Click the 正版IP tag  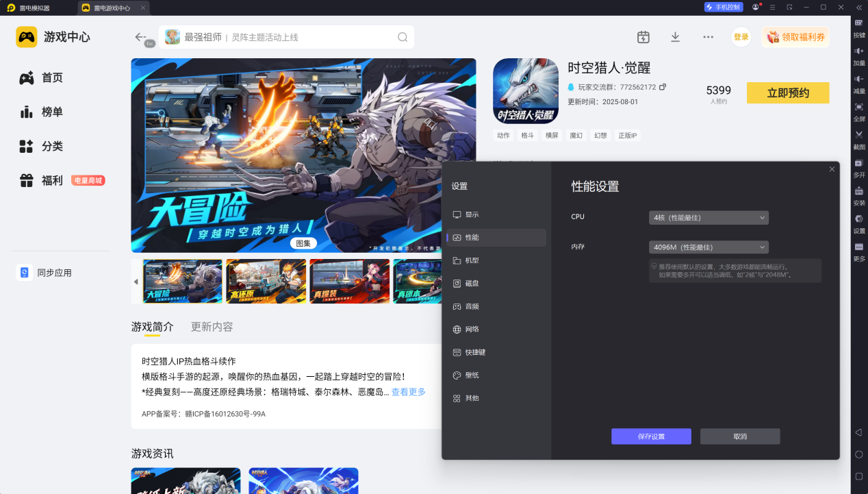[x=628, y=136]
